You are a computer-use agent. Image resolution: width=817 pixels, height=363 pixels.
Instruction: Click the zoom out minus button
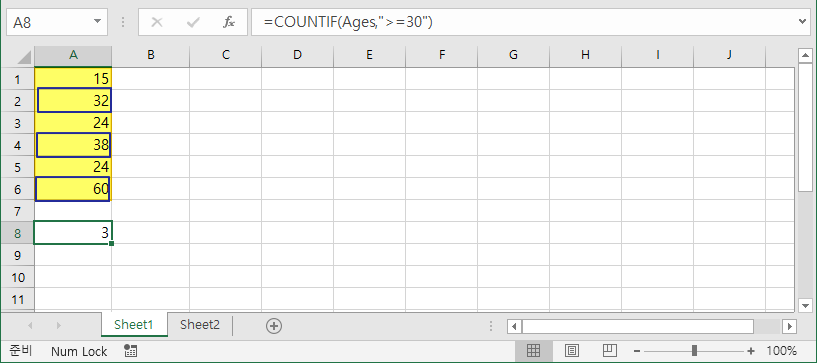point(638,351)
